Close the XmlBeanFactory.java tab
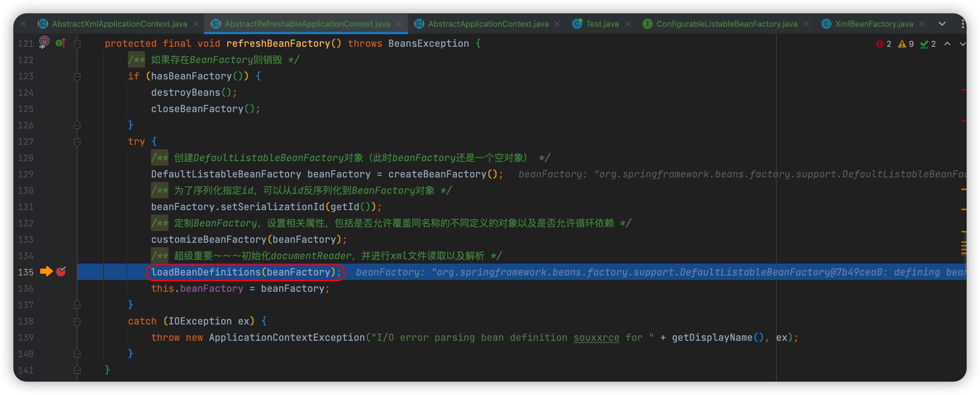 pyautogui.click(x=922, y=24)
